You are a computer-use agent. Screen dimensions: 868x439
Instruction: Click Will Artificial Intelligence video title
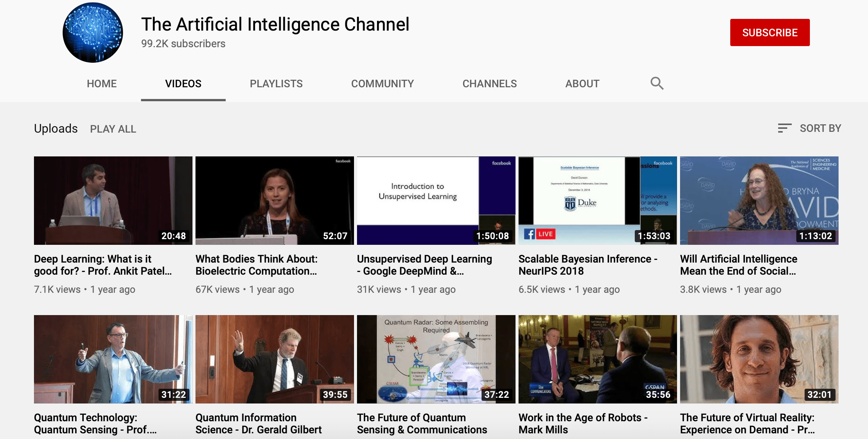tap(738, 265)
